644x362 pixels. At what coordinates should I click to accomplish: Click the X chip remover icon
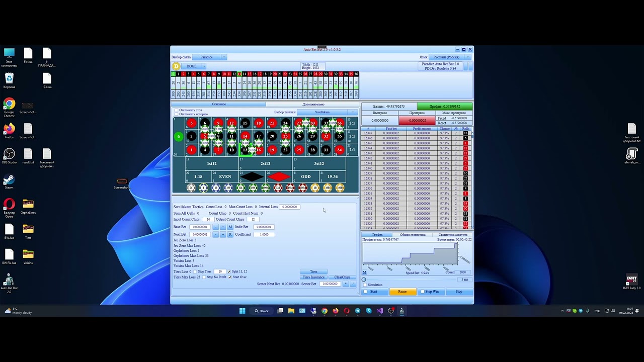191,188
